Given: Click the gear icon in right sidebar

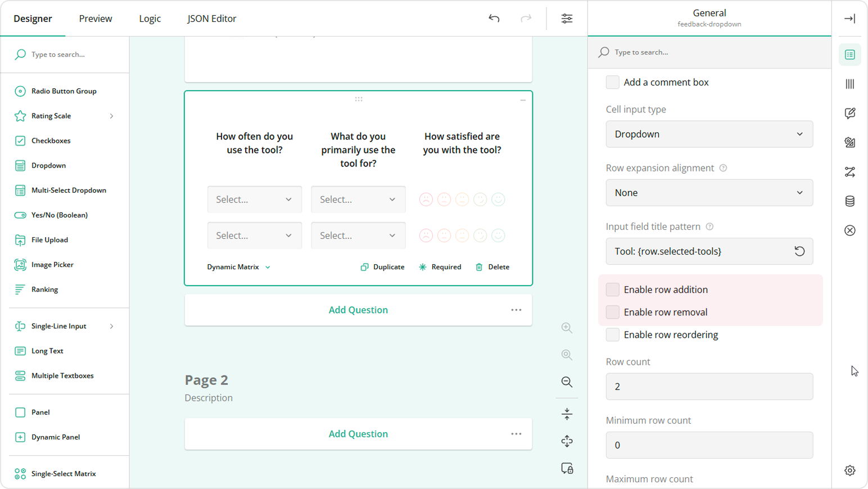Looking at the screenshot, I should 849,470.
